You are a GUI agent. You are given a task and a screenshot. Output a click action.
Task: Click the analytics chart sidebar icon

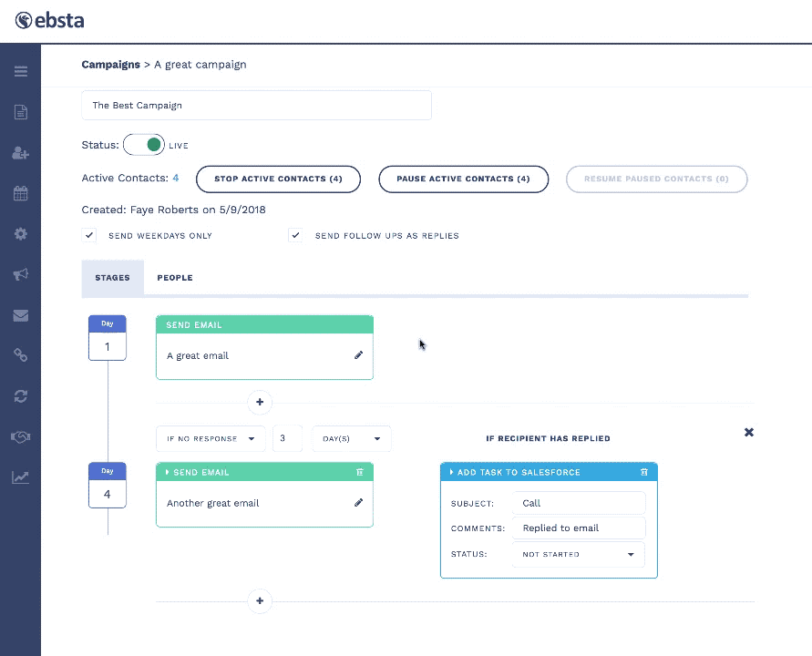coord(20,477)
